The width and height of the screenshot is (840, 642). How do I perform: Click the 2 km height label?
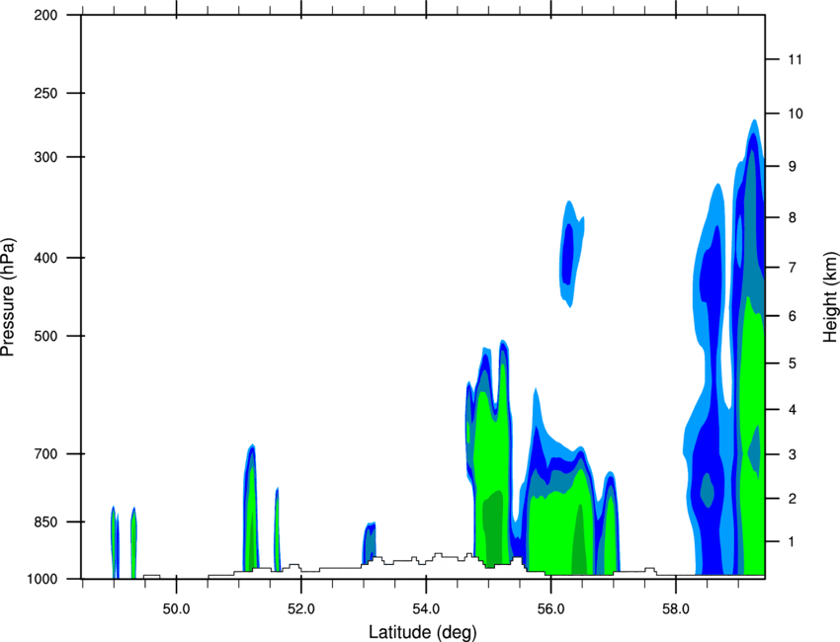792,499
